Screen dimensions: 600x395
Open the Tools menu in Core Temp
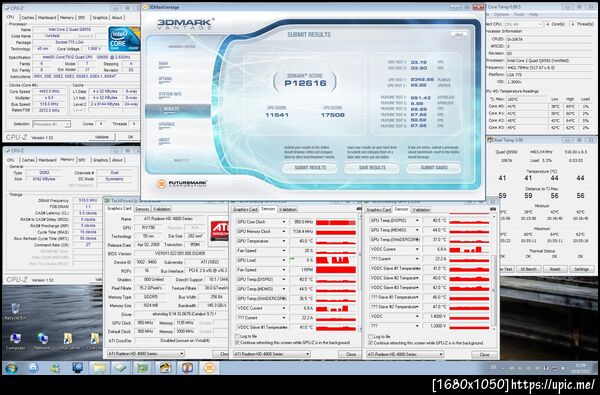[519, 15]
